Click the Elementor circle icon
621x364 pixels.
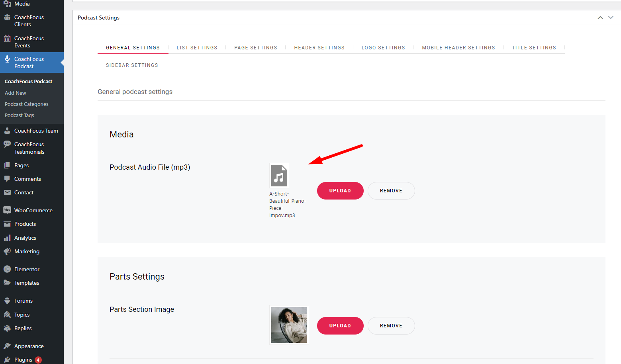[7, 269]
